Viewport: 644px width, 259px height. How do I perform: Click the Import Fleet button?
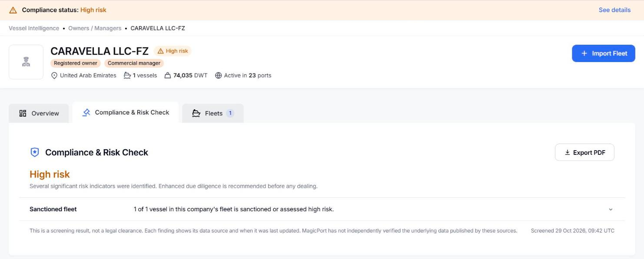[x=604, y=53]
